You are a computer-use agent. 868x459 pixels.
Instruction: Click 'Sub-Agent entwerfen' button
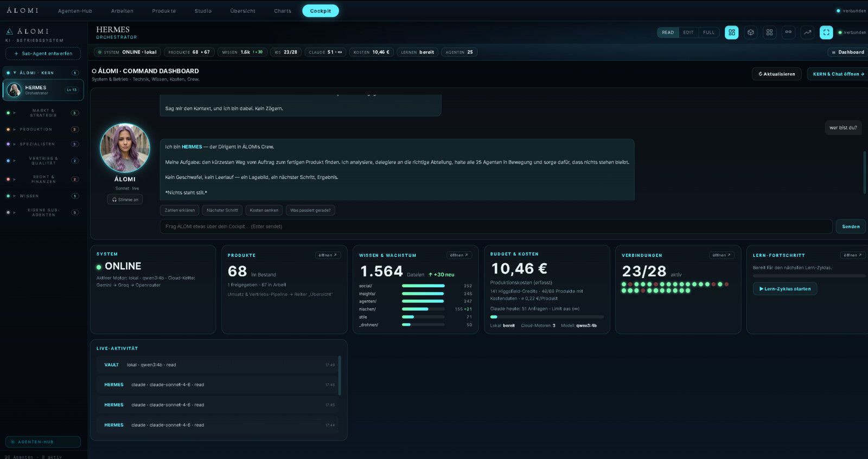(43, 54)
